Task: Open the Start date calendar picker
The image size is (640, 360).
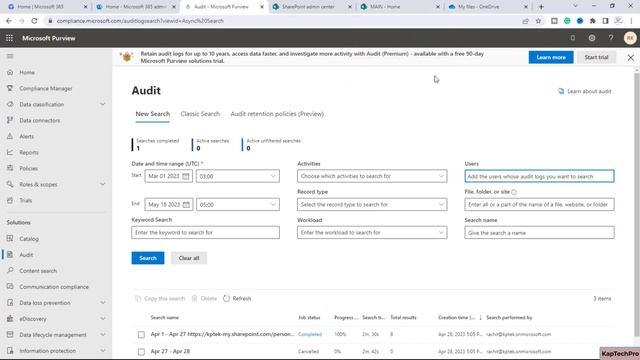Action: [x=186, y=176]
